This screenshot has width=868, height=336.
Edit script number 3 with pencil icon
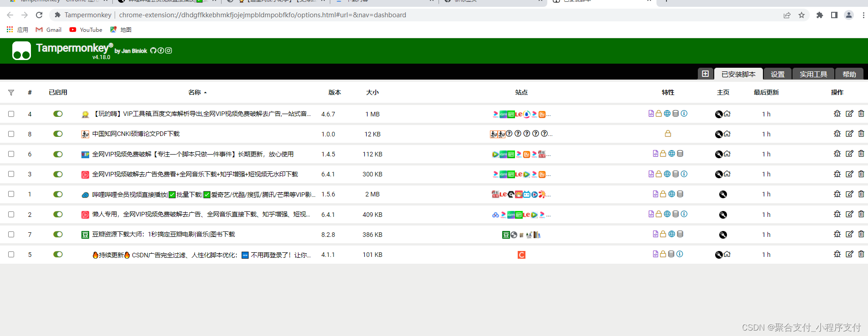click(849, 174)
